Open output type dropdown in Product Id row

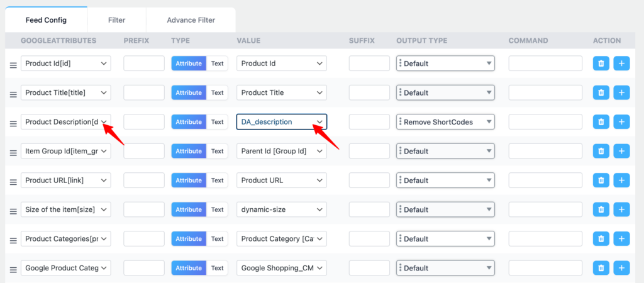445,64
